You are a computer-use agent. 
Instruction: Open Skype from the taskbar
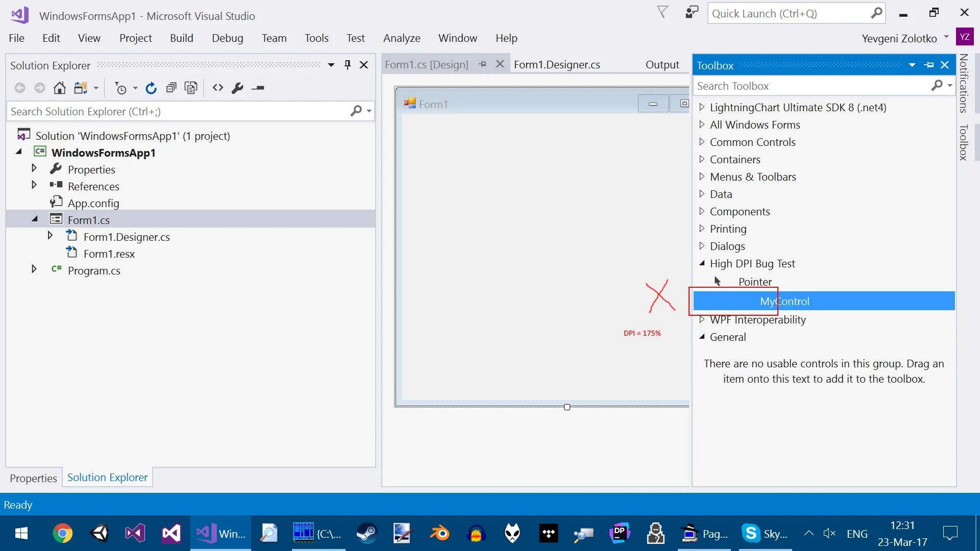tap(765, 534)
